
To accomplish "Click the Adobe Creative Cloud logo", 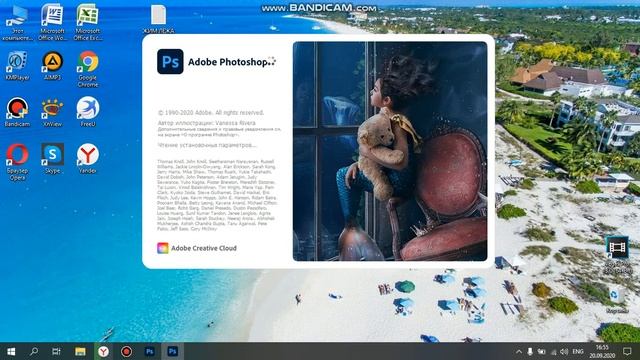I will pos(162,248).
